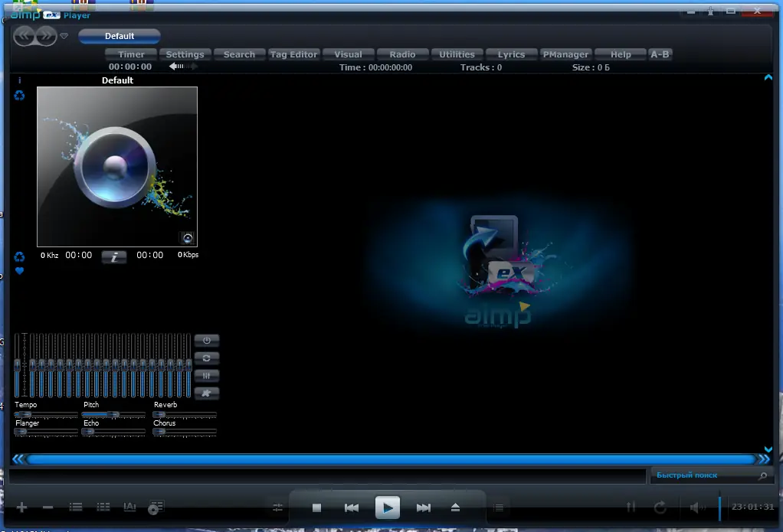This screenshot has width=783, height=532.
Task: Click the equalizer reset refresh button
Action: tap(207, 357)
